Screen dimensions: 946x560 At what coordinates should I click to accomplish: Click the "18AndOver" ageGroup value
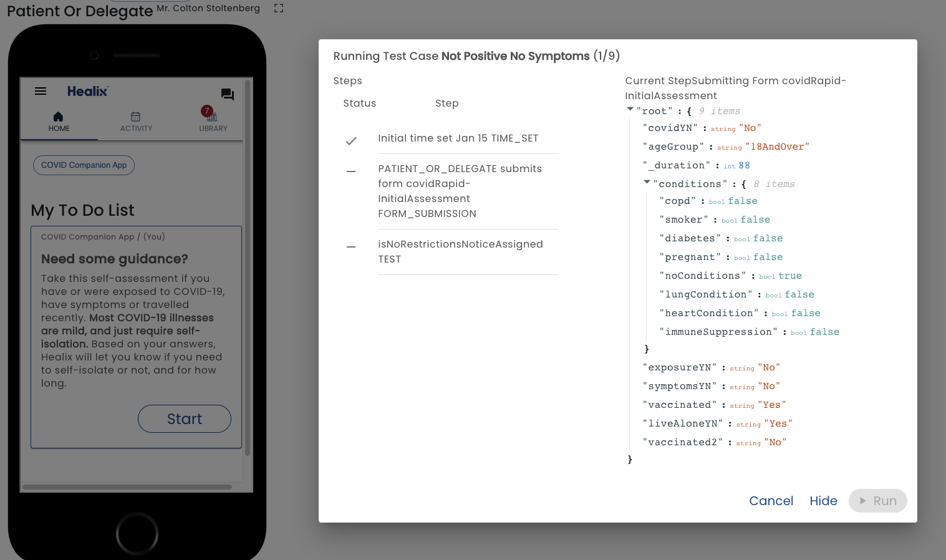tap(777, 147)
